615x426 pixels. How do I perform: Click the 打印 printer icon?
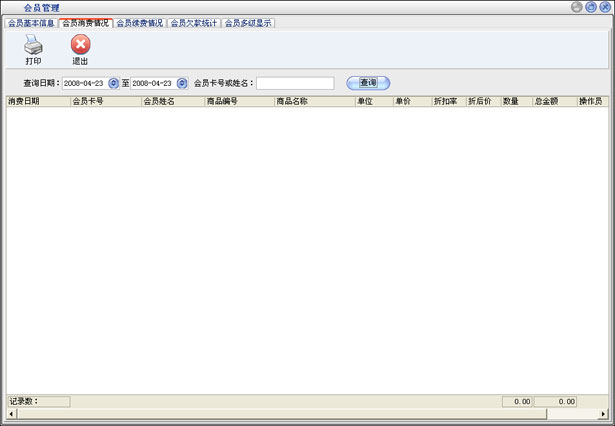coord(33,45)
